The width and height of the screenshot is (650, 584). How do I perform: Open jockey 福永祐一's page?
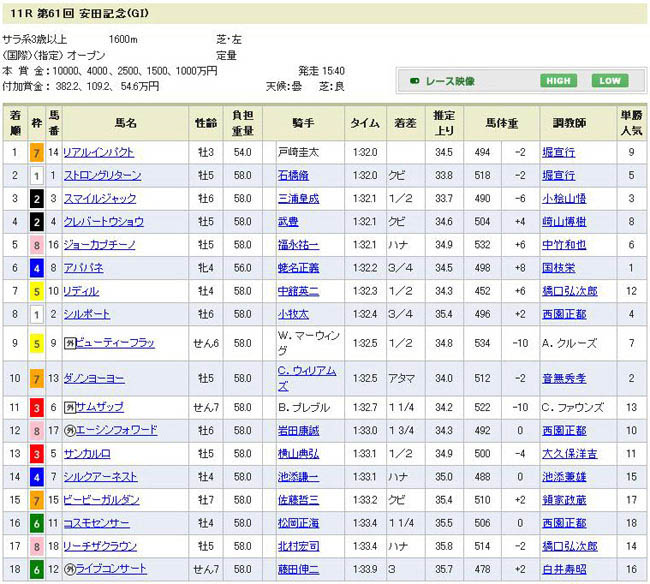298,244
